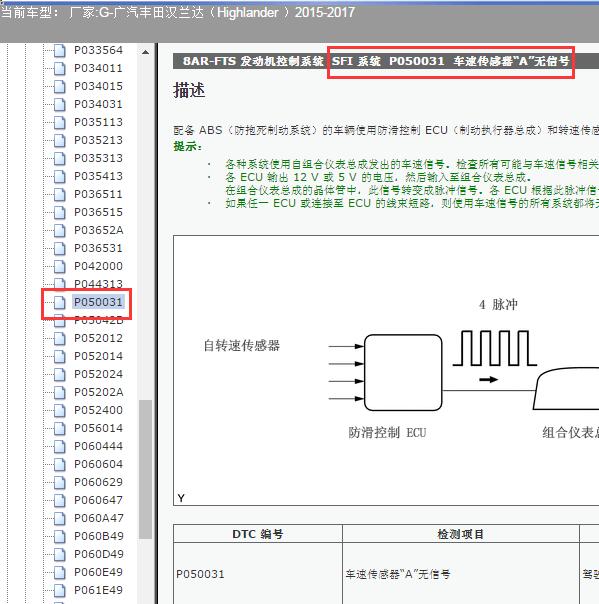599x604 pixels.
Task: Click document icon beside P060647
Action: click(x=60, y=500)
